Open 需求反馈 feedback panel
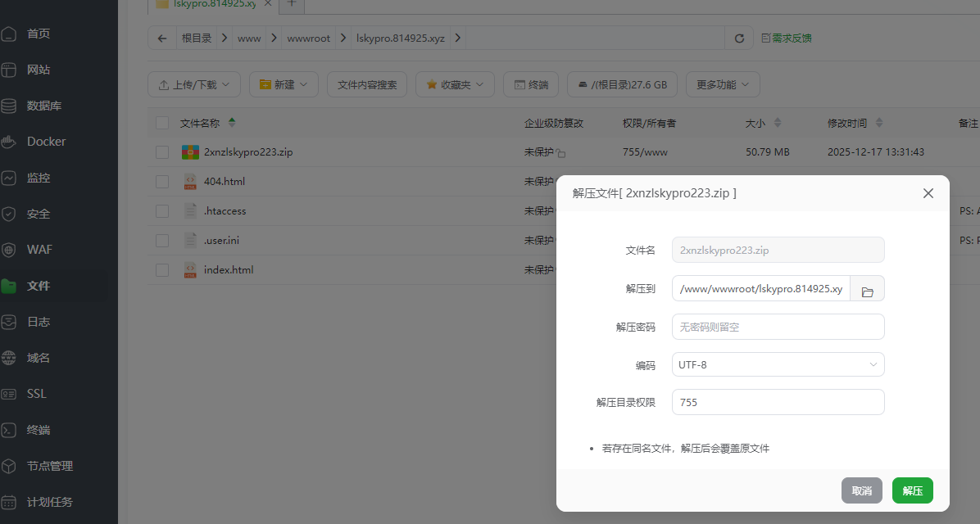The image size is (980, 524). click(787, 38)
